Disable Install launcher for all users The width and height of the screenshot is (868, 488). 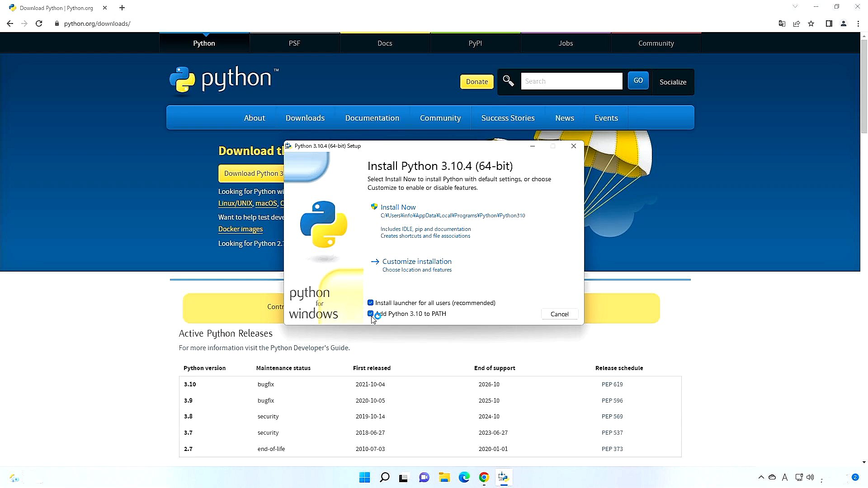tap(371, 302)
